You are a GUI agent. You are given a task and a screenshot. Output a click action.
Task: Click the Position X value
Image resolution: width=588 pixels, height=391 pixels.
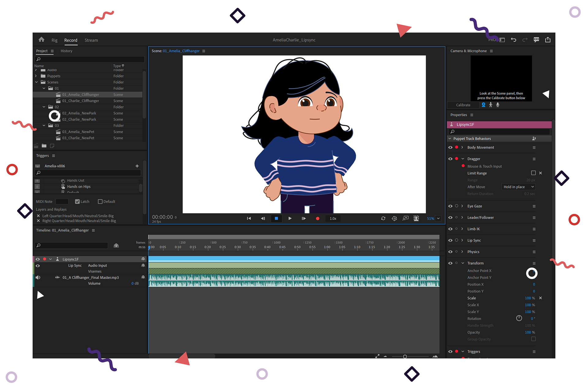[x=534, y=284]
